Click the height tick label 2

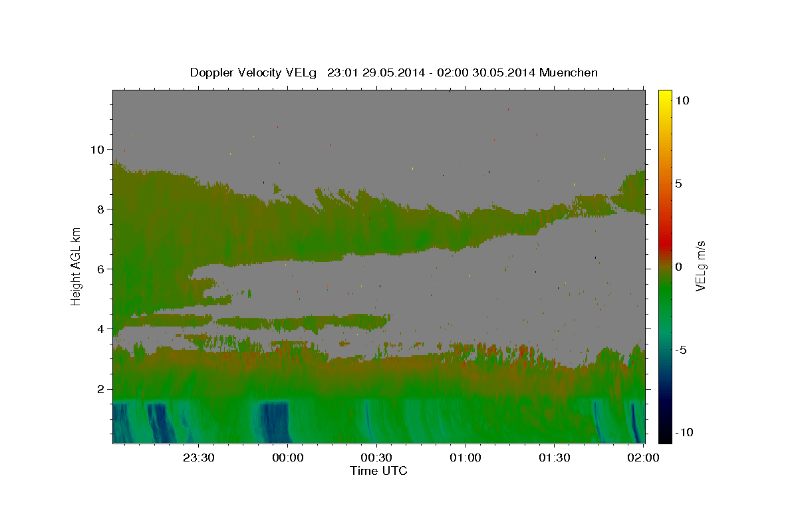click(102, 389)
